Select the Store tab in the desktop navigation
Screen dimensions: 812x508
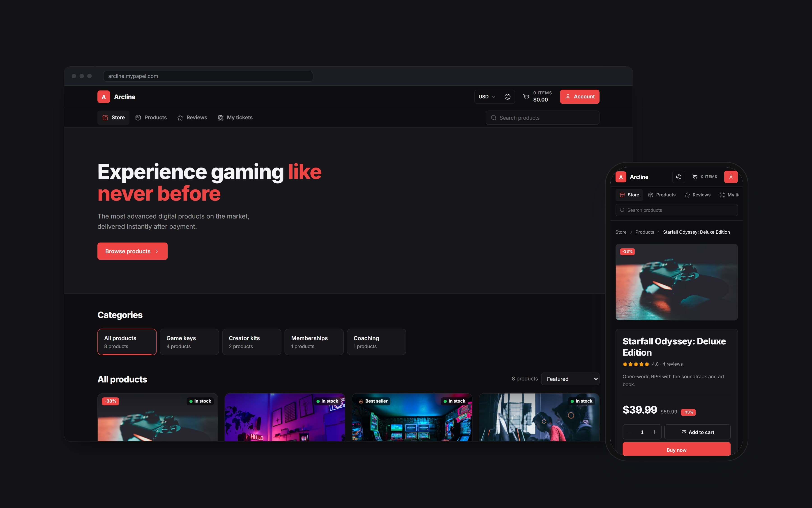point(113,118)
